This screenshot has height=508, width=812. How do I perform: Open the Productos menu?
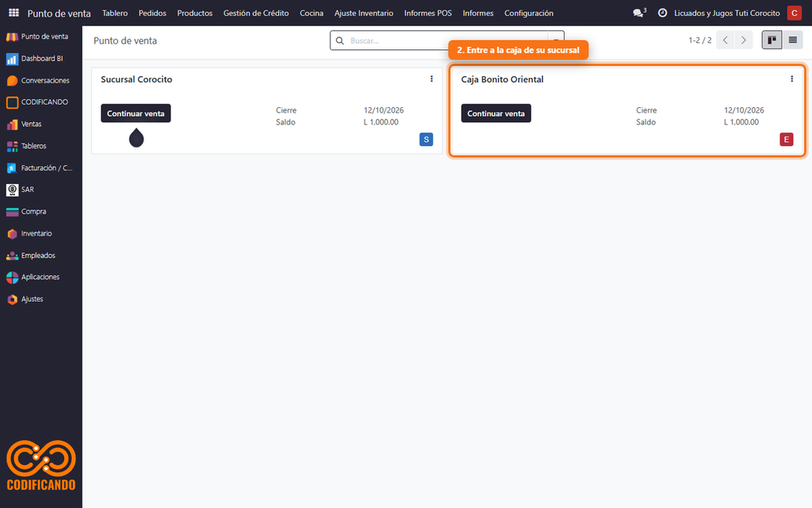click(x=195, y=13)
